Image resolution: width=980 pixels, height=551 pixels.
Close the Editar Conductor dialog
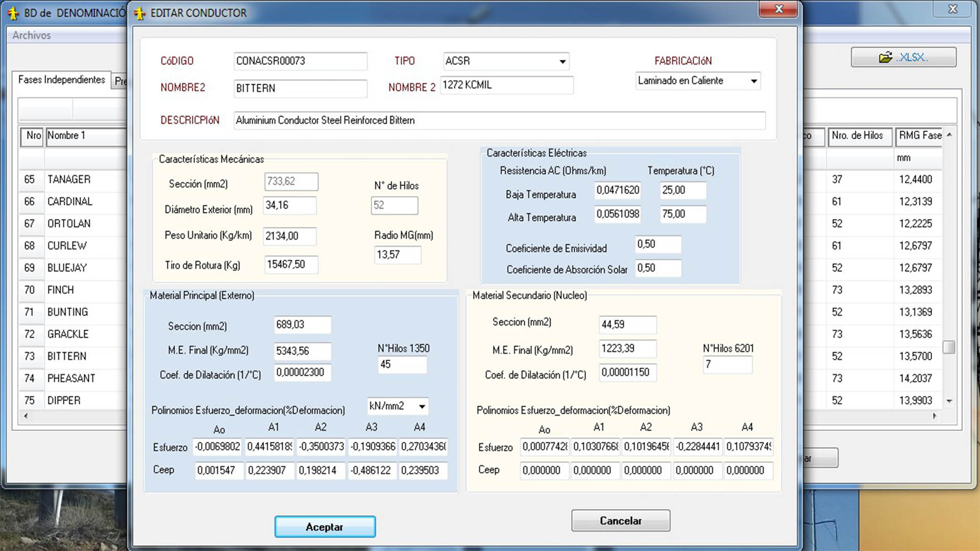point(778,9)
